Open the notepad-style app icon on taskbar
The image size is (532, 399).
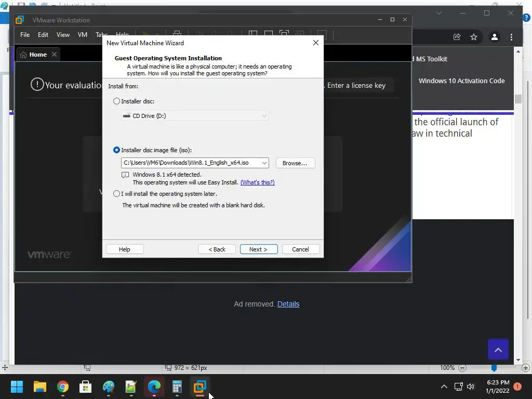tap(131, 387)
